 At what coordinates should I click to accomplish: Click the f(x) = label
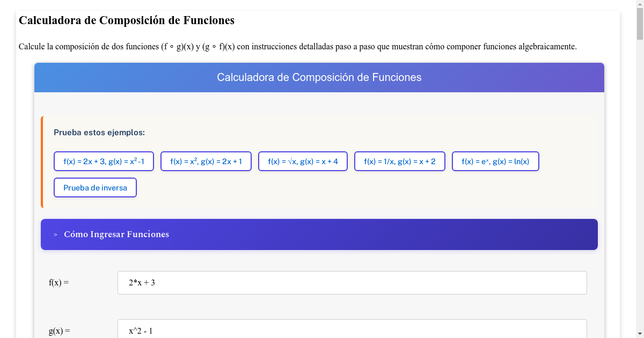(58, 282)
